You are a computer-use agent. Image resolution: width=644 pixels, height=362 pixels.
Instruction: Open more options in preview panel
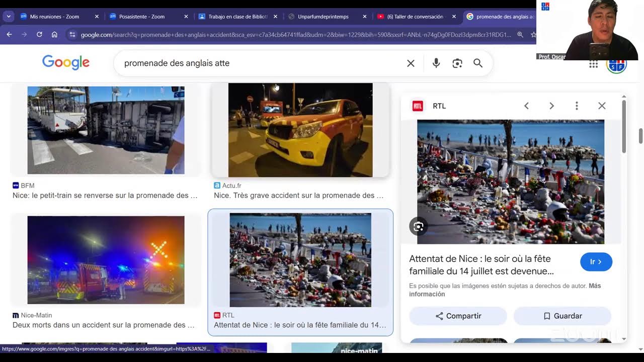[577, 106]
